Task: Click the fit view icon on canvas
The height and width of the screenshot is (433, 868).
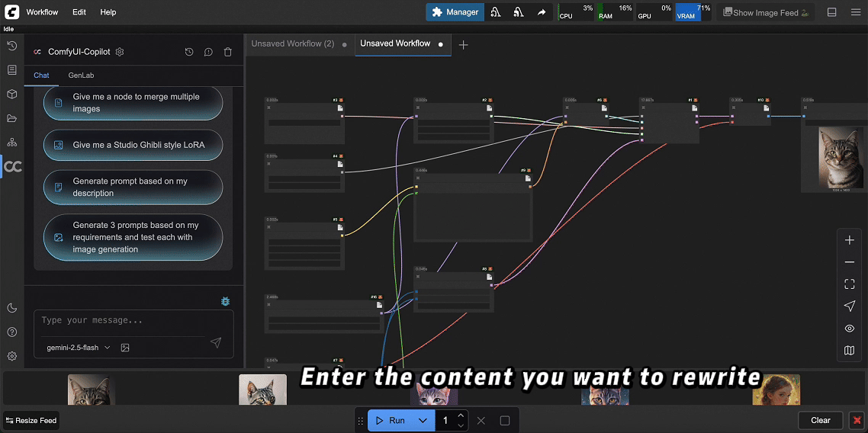Action: click(x=850, y=284)
